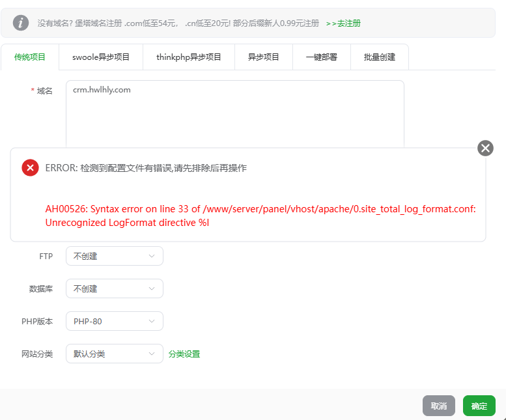
Task: Click the info icon in the top banner
Action: pyautogui.click(x=21, y=23)
